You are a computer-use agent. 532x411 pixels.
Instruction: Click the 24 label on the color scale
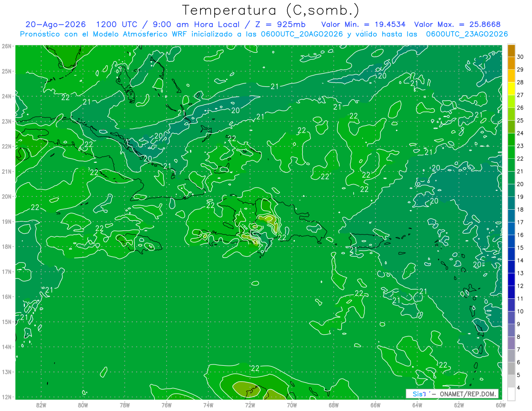coord(520,133)
